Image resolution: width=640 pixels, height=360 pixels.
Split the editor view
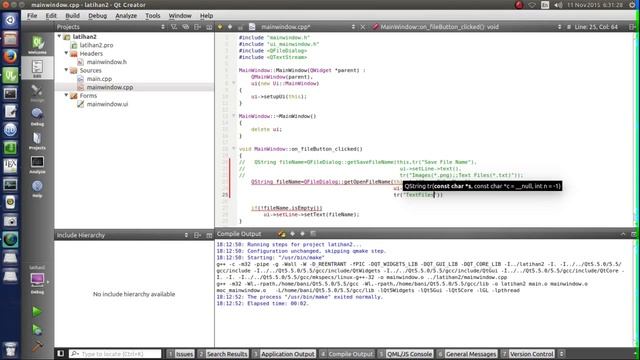pyautogui.click(x=632, y=27)
